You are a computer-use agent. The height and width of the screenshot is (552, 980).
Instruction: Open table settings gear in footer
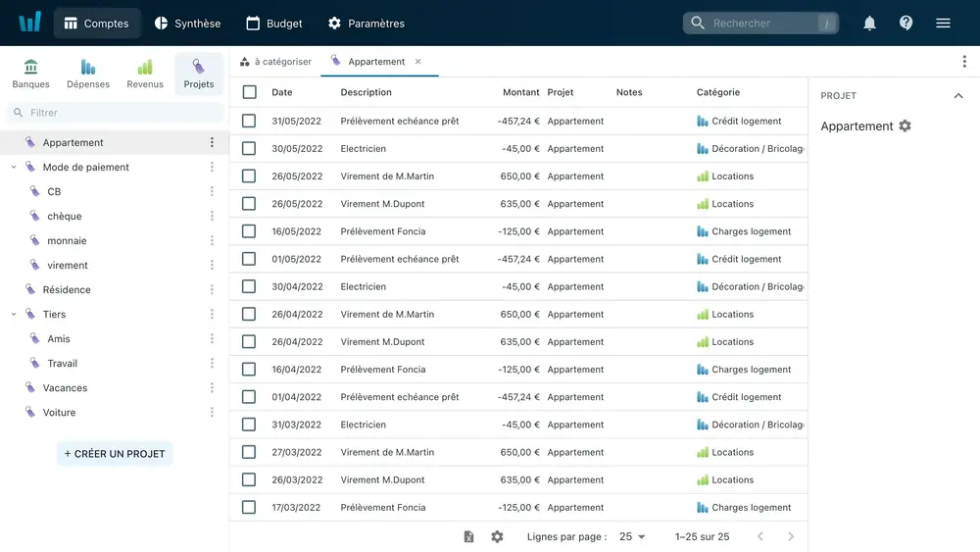tap(497, 537)
